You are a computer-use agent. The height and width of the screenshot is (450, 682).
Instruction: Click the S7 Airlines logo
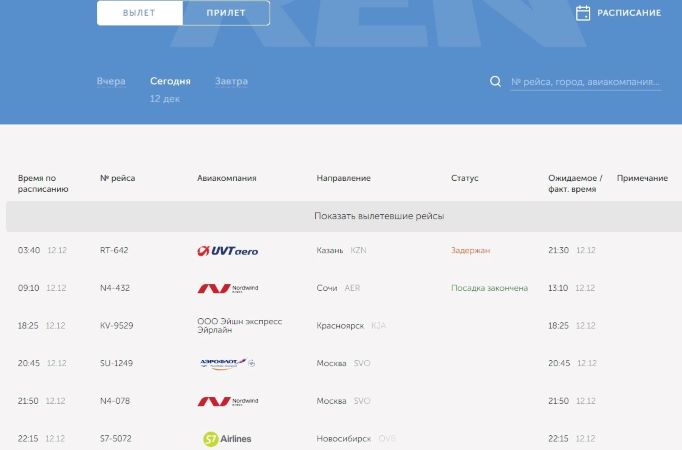point(227,438)
